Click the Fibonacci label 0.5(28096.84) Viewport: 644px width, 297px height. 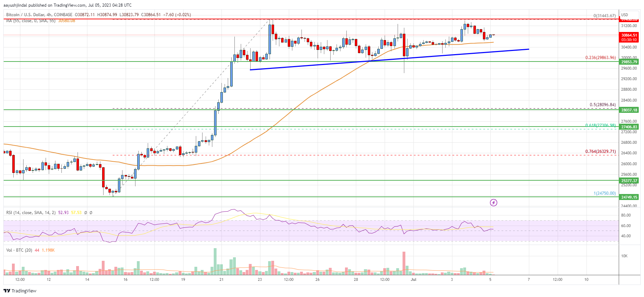603,105
